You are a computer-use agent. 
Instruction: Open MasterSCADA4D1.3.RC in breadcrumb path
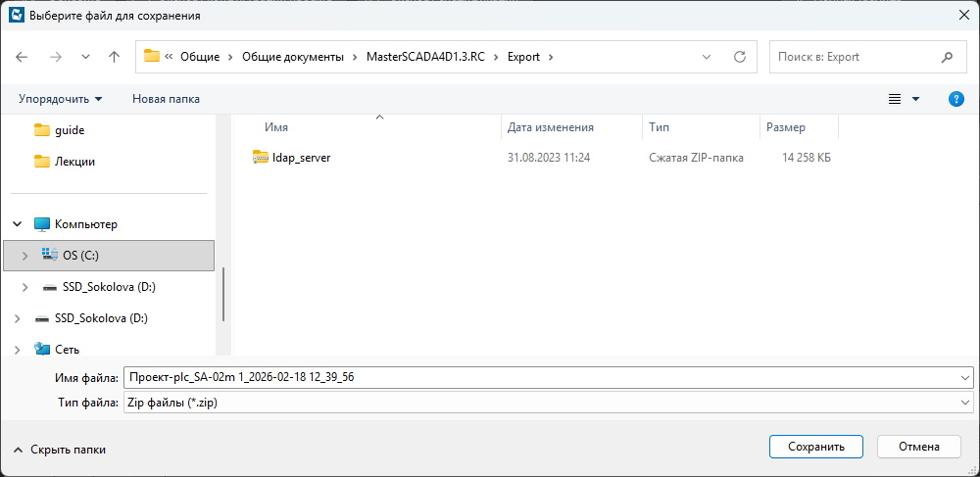425,57
